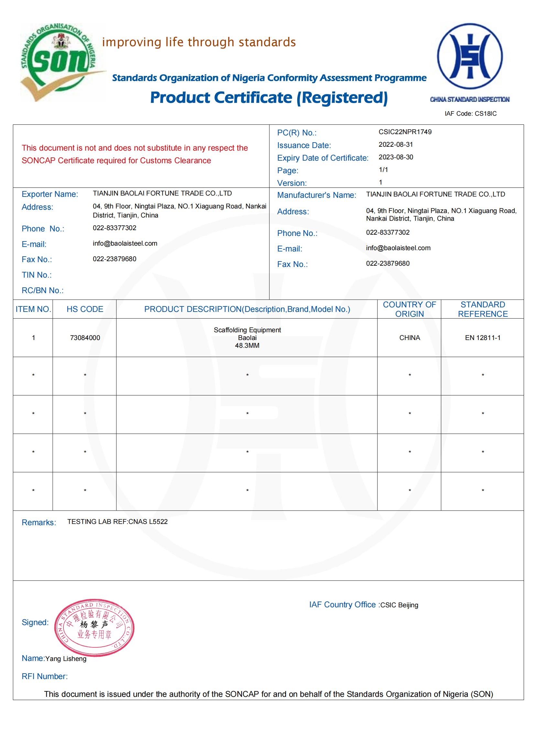Screen dimensions: 535x756
Task: Click the IAF Country Office label
Action: (x=342, y=604)
